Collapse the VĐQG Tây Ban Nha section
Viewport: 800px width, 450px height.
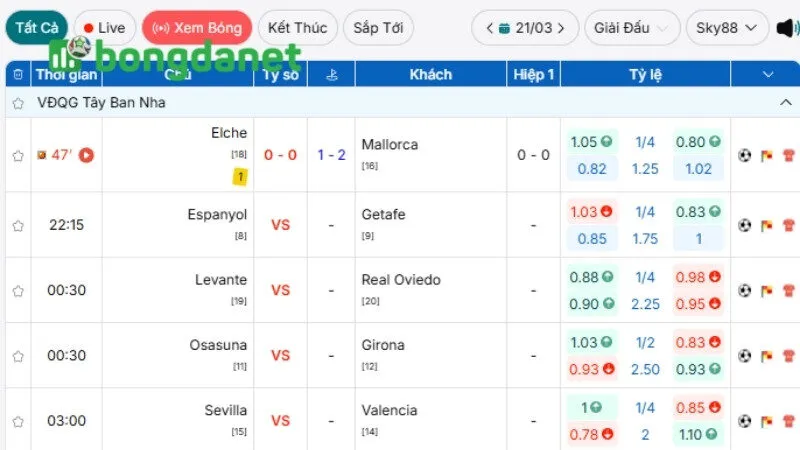click(785, 103)
